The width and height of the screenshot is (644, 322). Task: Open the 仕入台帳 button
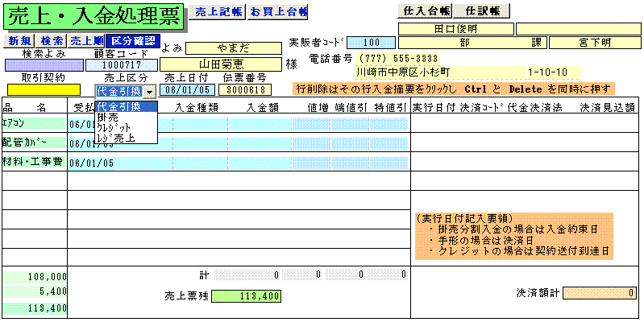[425, 11]
